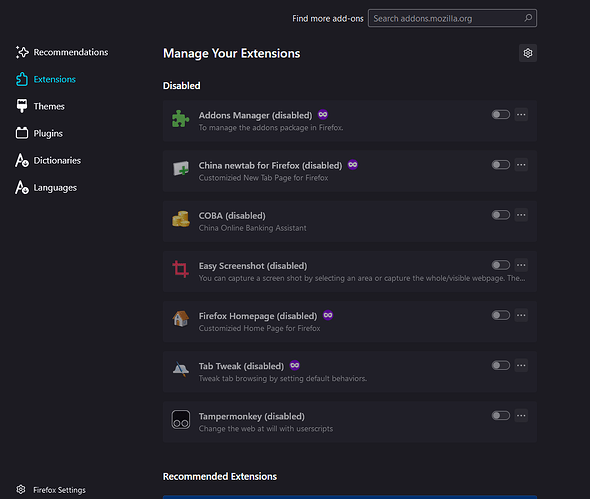Click the private browsing badge beside Addons Manager
Screen dimensions: 590x499
pos(323,114)
